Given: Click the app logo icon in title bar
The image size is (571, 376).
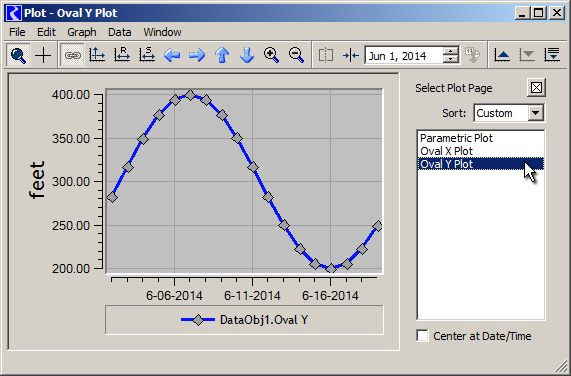Looking at the screenshot, I should coord(14,13).
